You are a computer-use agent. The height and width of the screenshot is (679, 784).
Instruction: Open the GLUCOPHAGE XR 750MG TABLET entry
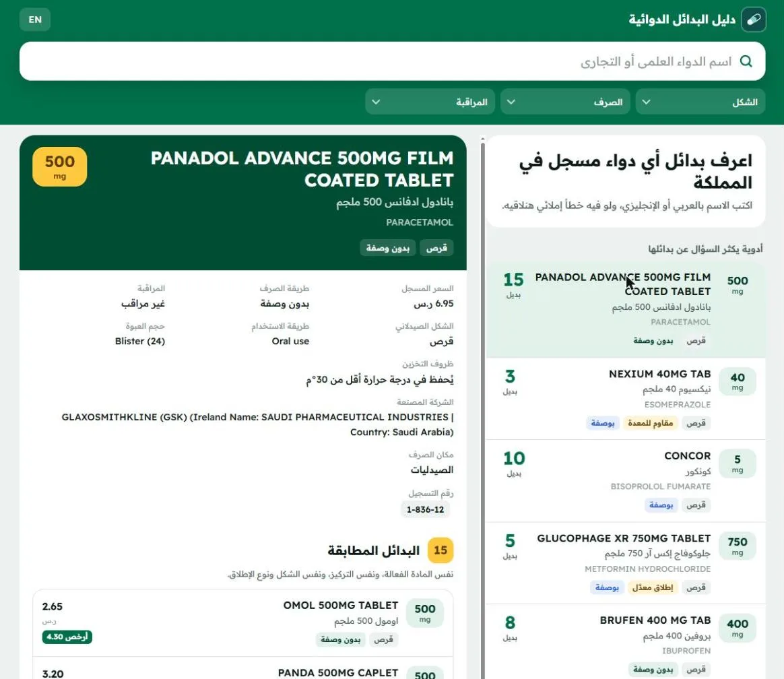[x=626, y=564]
